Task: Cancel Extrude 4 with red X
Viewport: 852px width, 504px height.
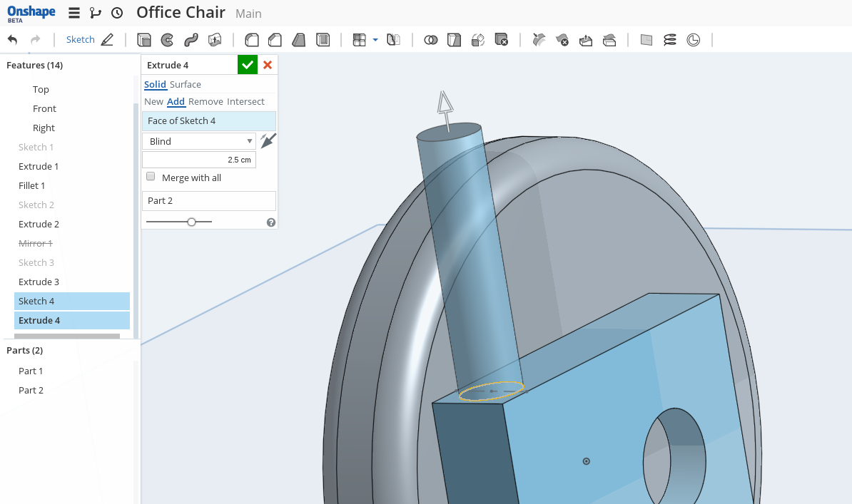Action: click(268, 65)
